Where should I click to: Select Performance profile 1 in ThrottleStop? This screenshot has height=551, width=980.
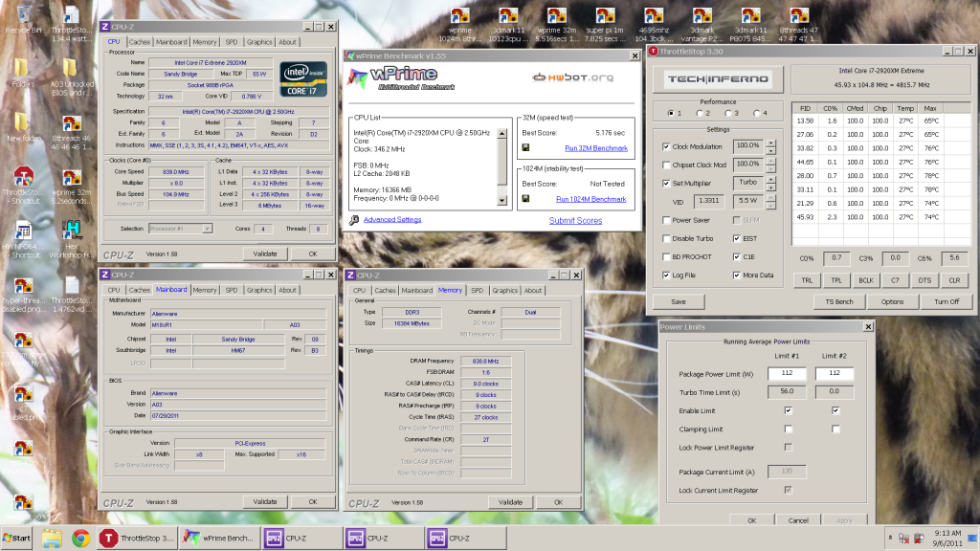point(671,113)
